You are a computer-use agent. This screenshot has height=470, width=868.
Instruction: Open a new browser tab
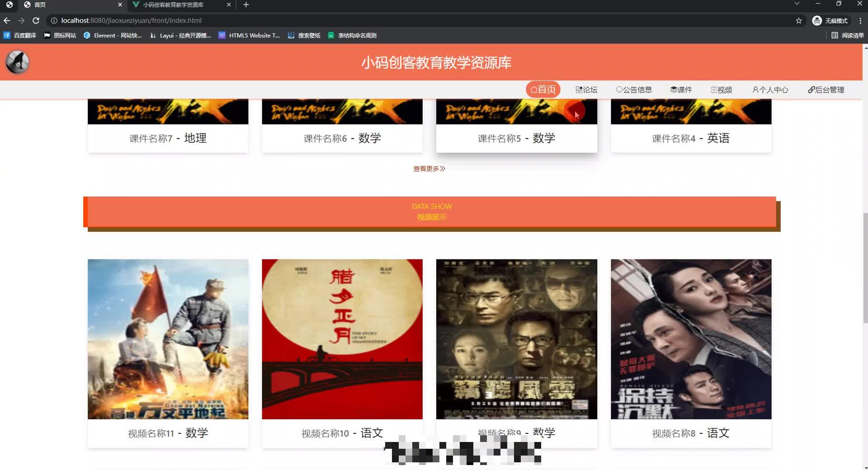(x=246, y=5)
